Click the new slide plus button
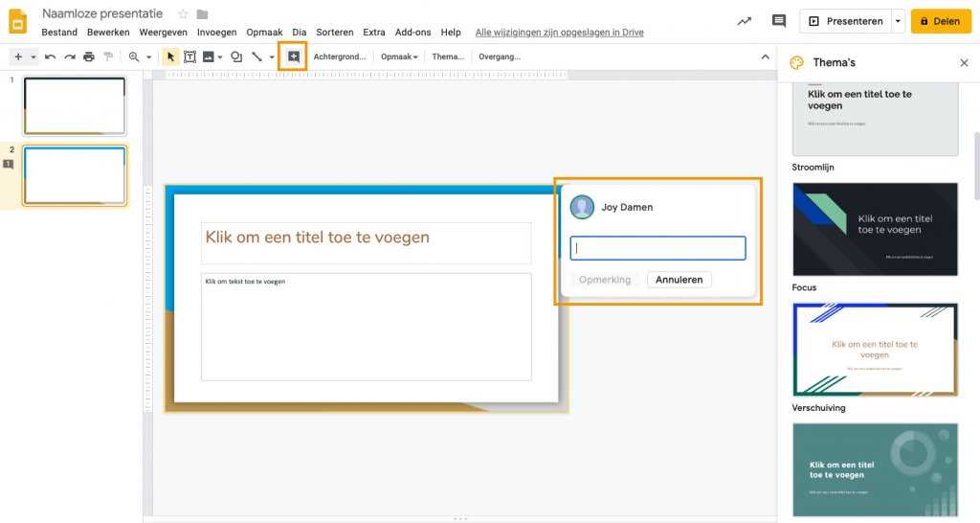 click(18, 57)
